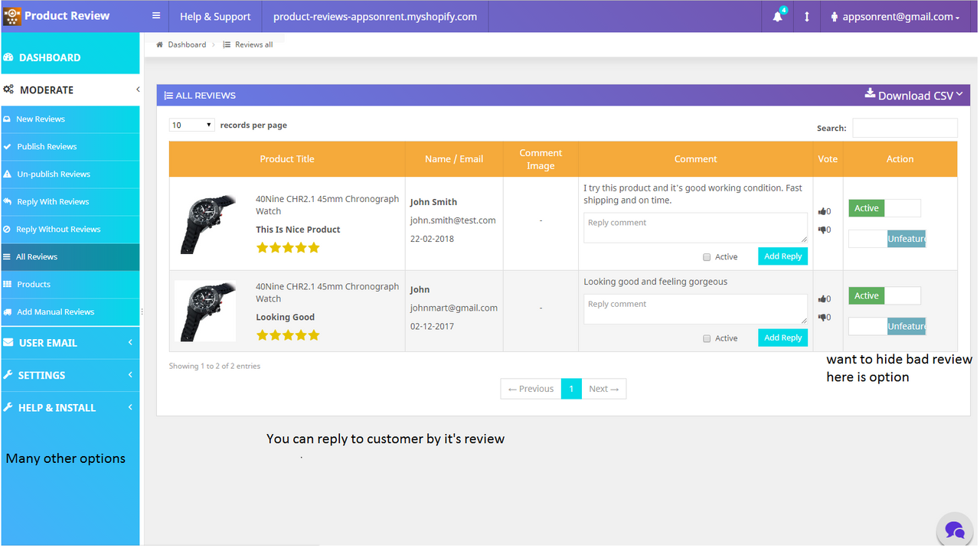
Task: Click Dashboard breadcrumb link
Action: coord(187,44)
